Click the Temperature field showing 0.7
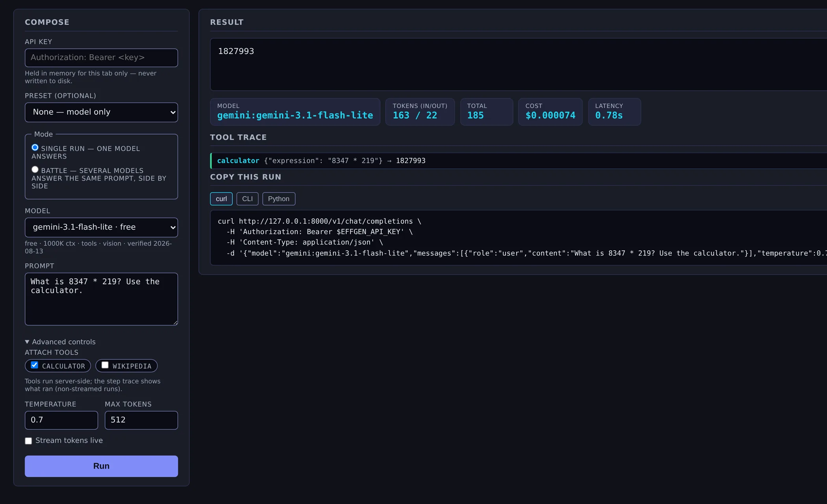The image size is (827, 504). coord(61,420)
